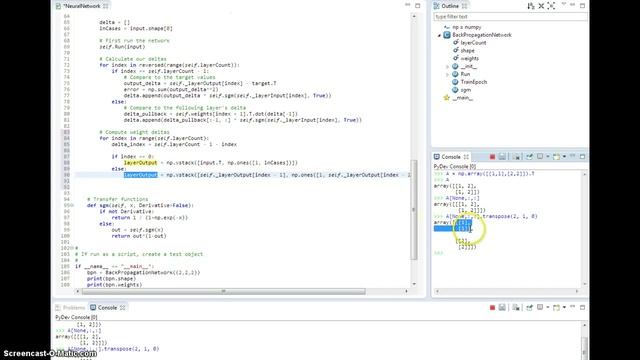Select the layerCount attribute in Outline
The image size is (640, 360).
pos(473,43)
